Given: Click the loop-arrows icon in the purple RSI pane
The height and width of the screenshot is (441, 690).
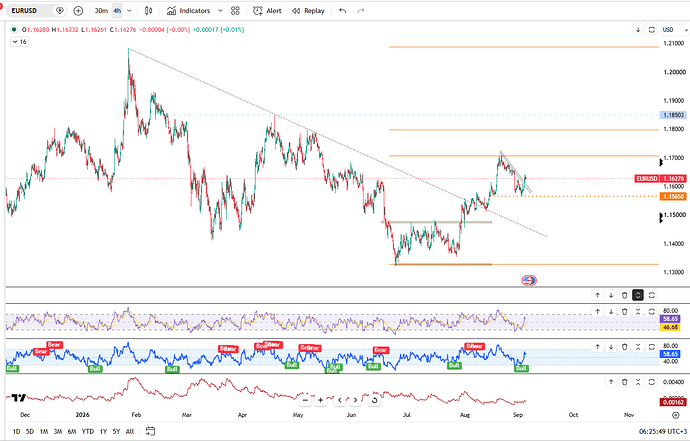Looking at the screenshot, I should click(x=652, y=311).
